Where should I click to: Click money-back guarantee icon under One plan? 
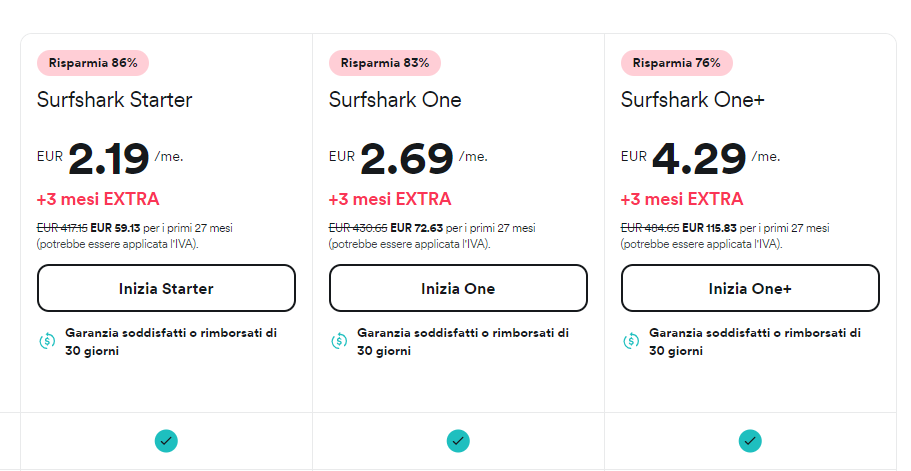[x=339, y=341]
